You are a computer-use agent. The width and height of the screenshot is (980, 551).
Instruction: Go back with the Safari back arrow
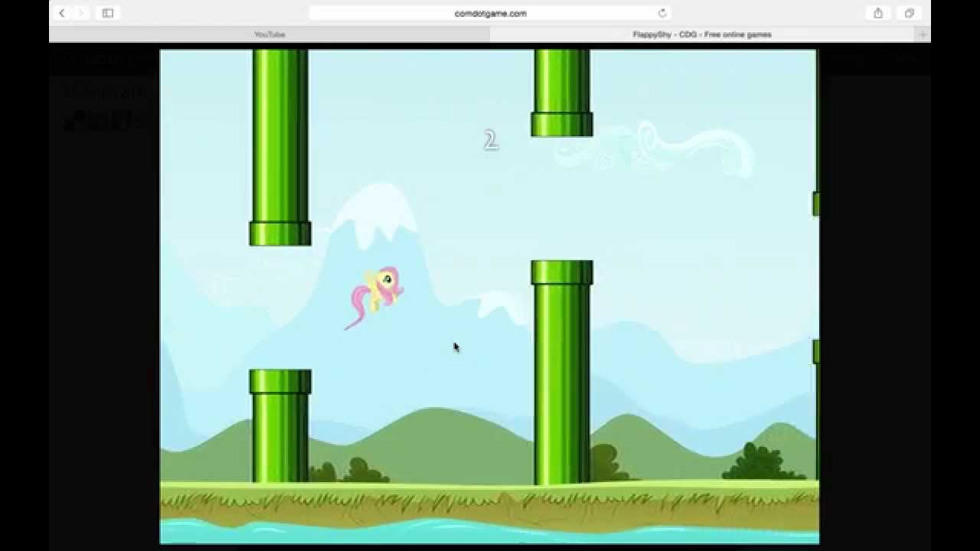pos(62,13)
